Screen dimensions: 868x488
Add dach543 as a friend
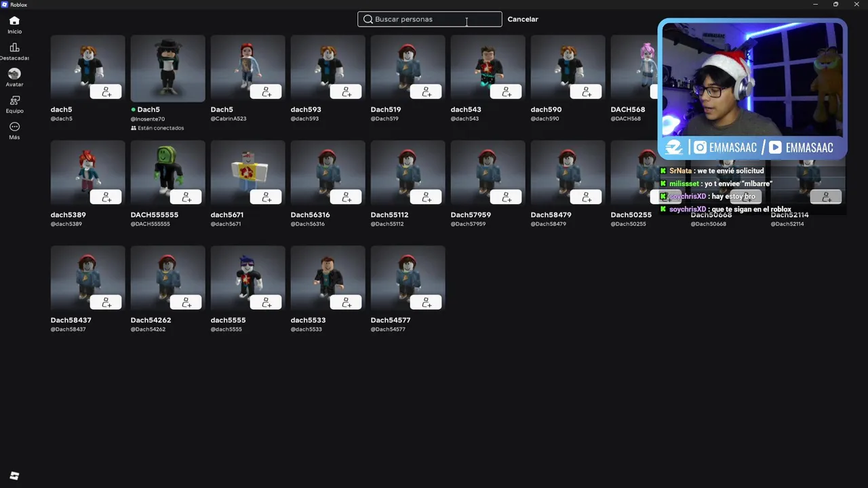tap(506, 91)
